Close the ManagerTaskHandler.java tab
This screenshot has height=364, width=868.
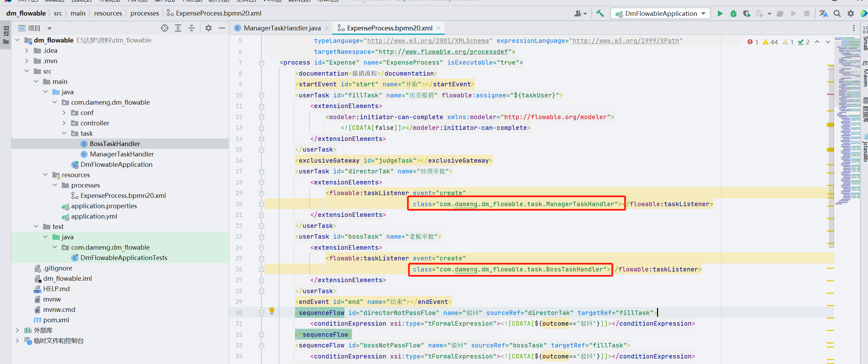coord(327,28)
